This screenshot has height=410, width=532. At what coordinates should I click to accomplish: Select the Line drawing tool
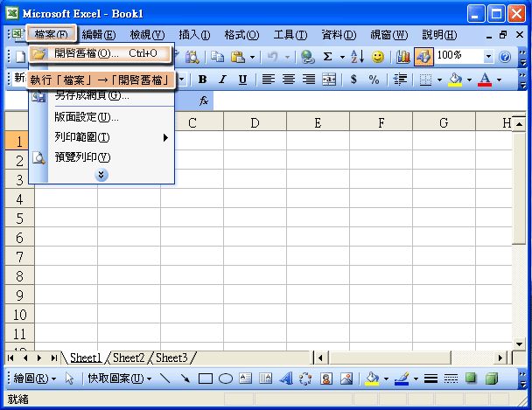(x=164, y=379)
